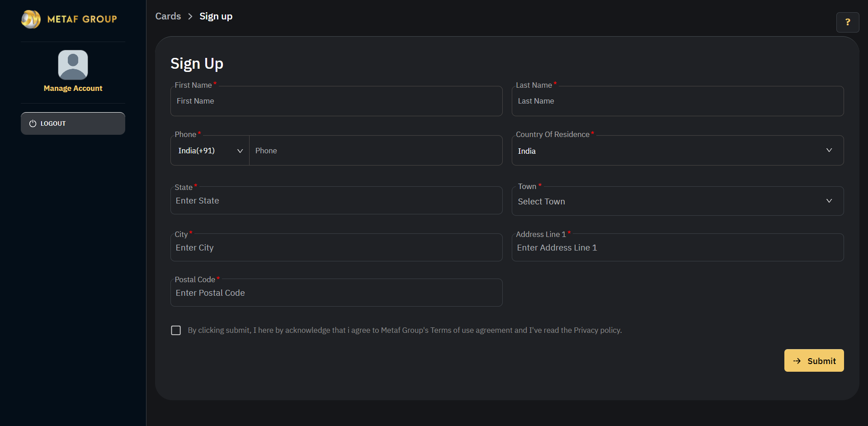The image size is (868, 426).
Task: Click the Enter Postal Code field
Action: point(336,293)
